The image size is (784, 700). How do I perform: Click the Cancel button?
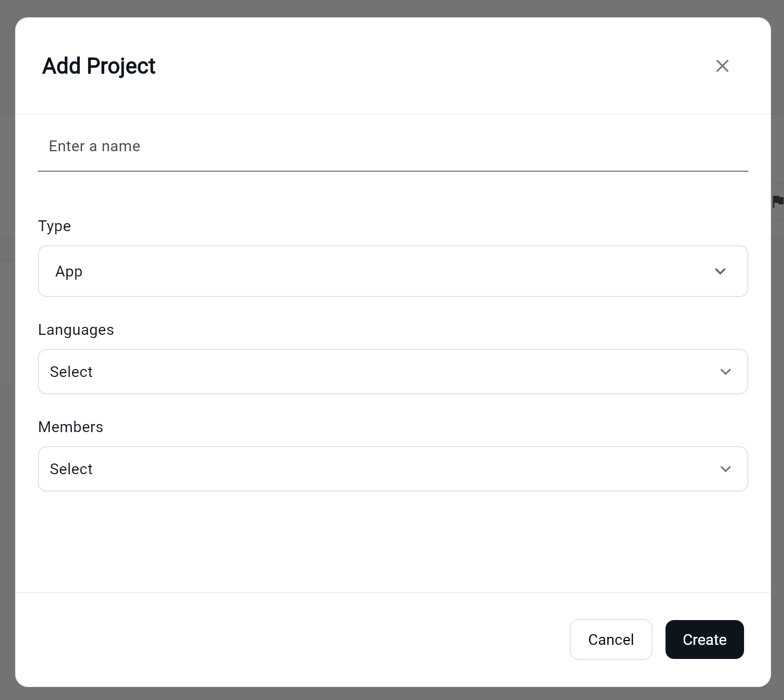pyautogui.click(x=611, y=640)
